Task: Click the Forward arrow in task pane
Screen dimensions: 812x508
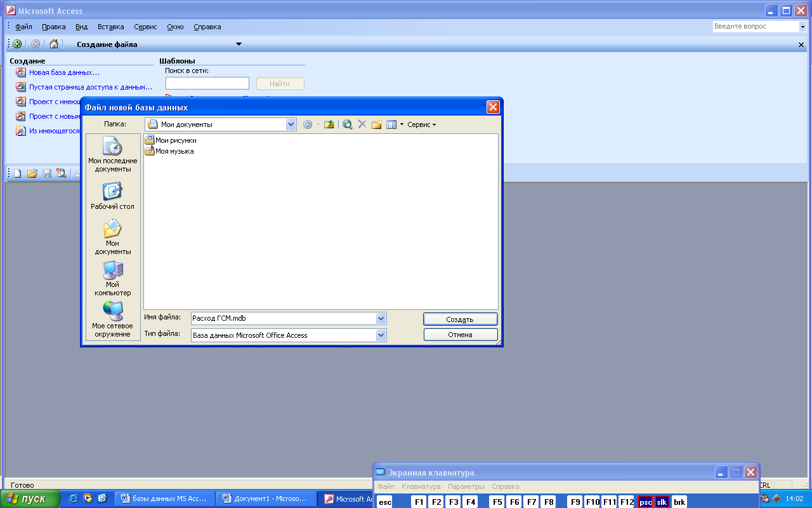Action: tap(36, 44)
